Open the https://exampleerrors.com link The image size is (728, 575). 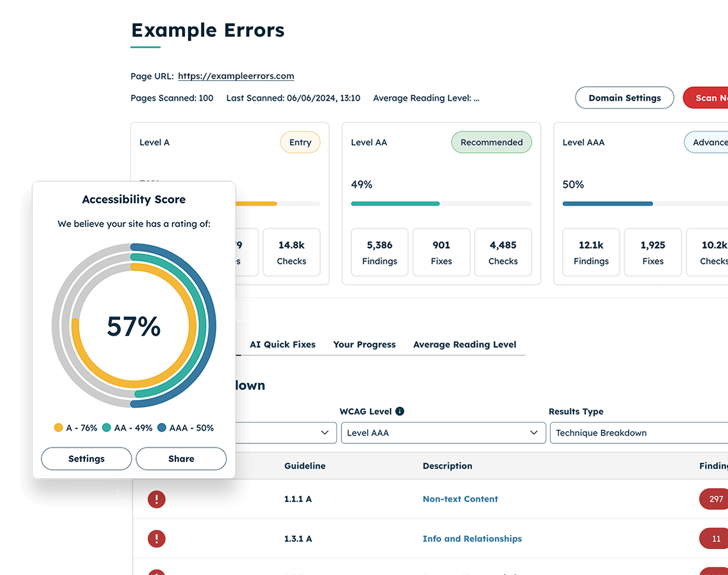(236, 76)
